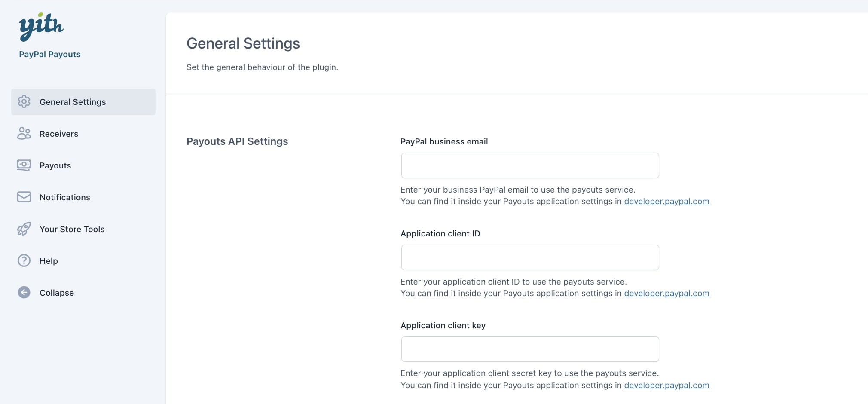
Task: Click the Payouts banknote icon
Action: tap(24, 165)
